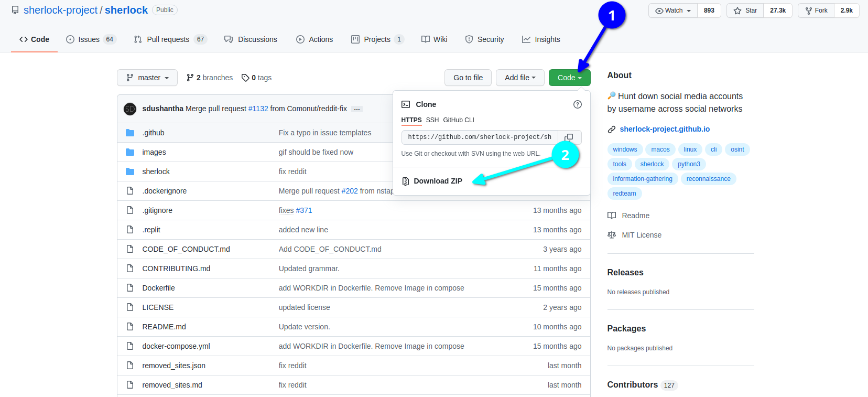Image resolution: width=868 pixels, height=397 pixels.
Task: Star the sherlock repository
Action: point(745,10)
